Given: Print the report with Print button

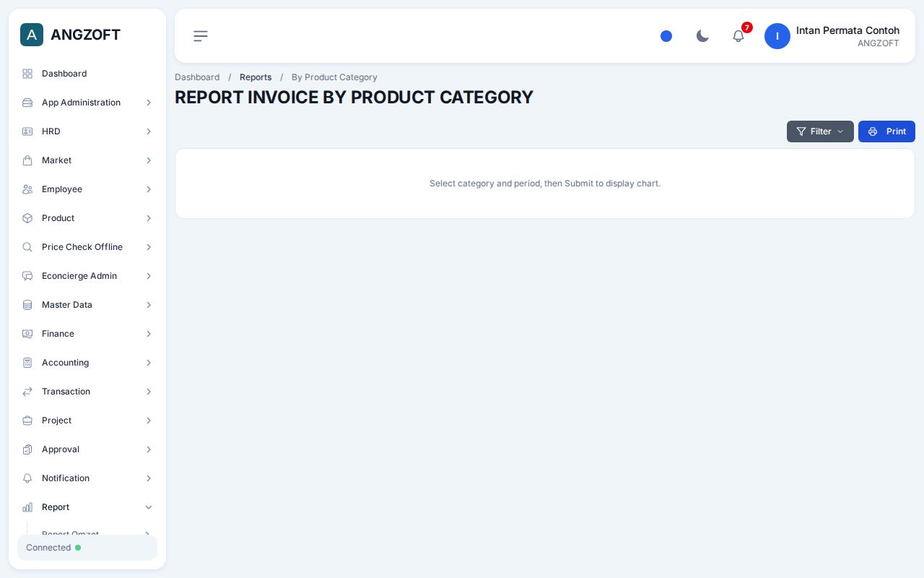Looking at the screenshot, I should click(886, 131).
